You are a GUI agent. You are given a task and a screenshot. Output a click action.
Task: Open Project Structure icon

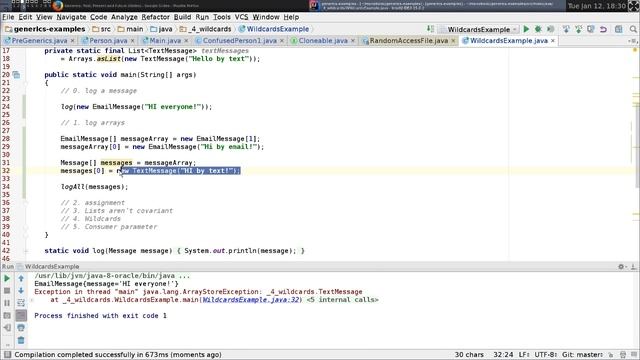click(x=619, y=29)
